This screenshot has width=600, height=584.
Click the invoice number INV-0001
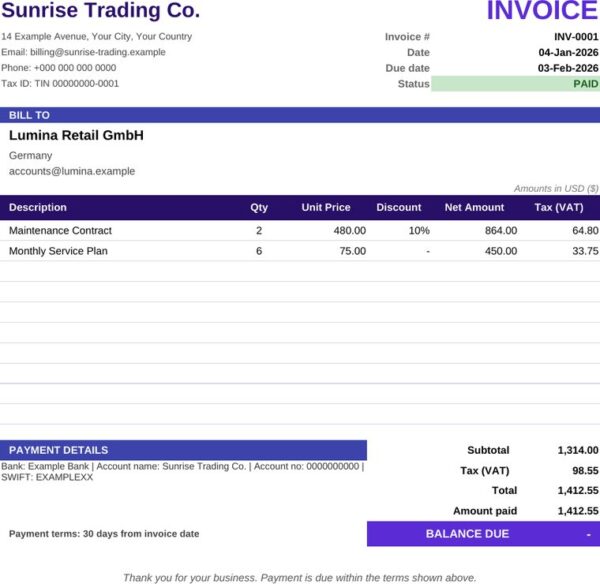[576, 37]
